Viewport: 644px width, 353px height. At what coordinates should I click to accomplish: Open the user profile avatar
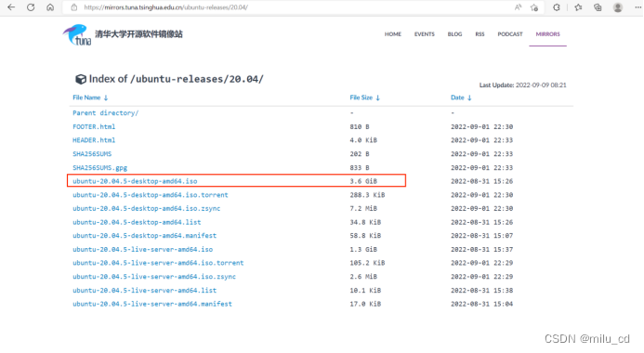(618, 7)
